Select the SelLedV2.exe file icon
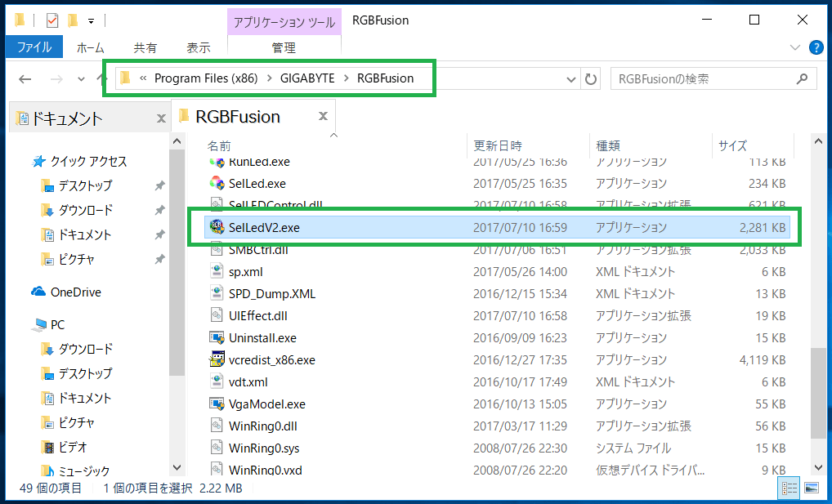 tap(217, 227)
